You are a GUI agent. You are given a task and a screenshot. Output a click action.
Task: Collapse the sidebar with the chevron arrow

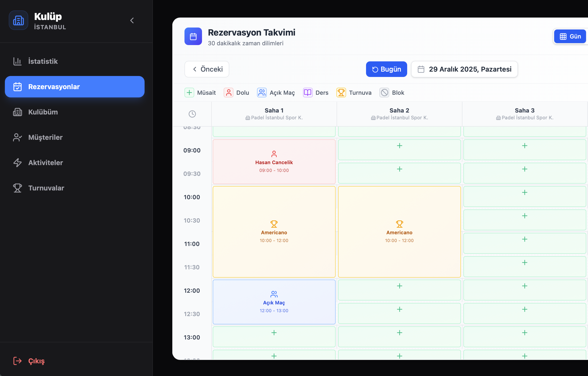tap(132, 20)
